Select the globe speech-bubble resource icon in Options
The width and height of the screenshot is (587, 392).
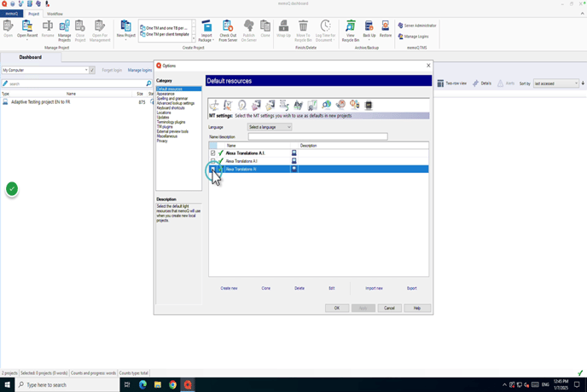(327, 106)
